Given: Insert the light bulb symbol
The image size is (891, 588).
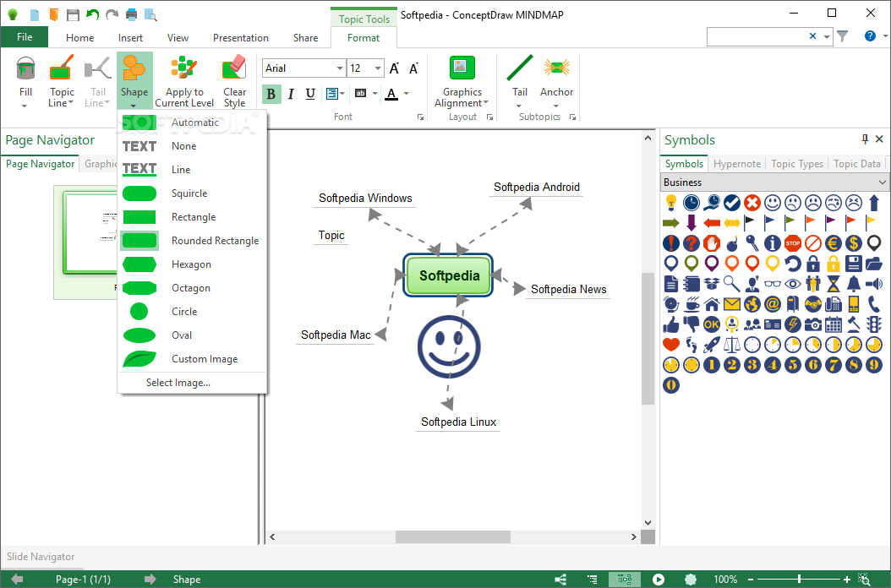Looking at the screenshot, I should (671, 202).
